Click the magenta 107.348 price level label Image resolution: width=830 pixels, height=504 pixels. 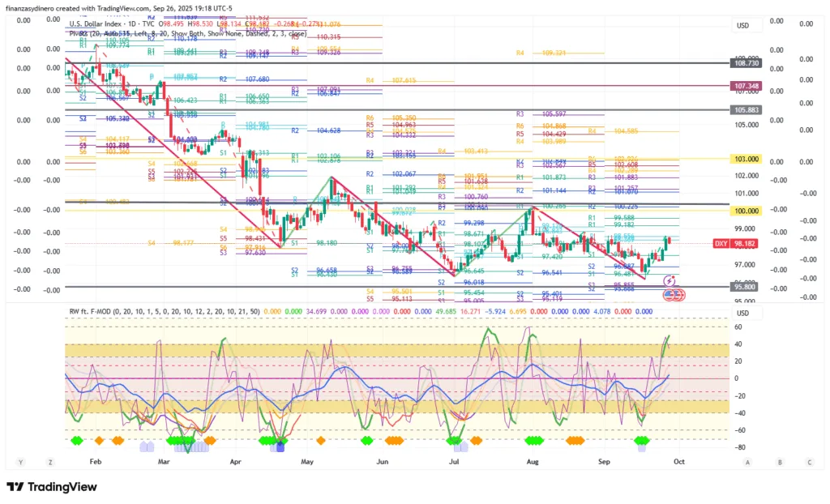[746, 85]
